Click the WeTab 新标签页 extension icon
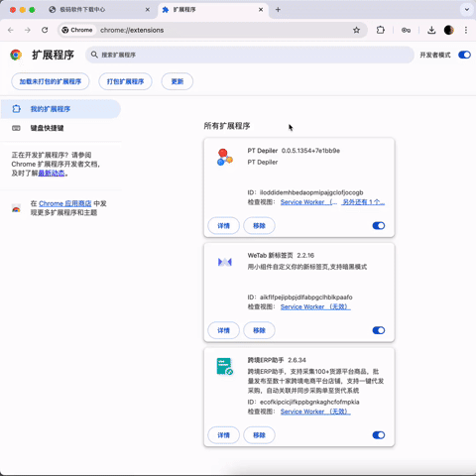The height and width of the screenshot is (476, 476). [x=225, y=262]
